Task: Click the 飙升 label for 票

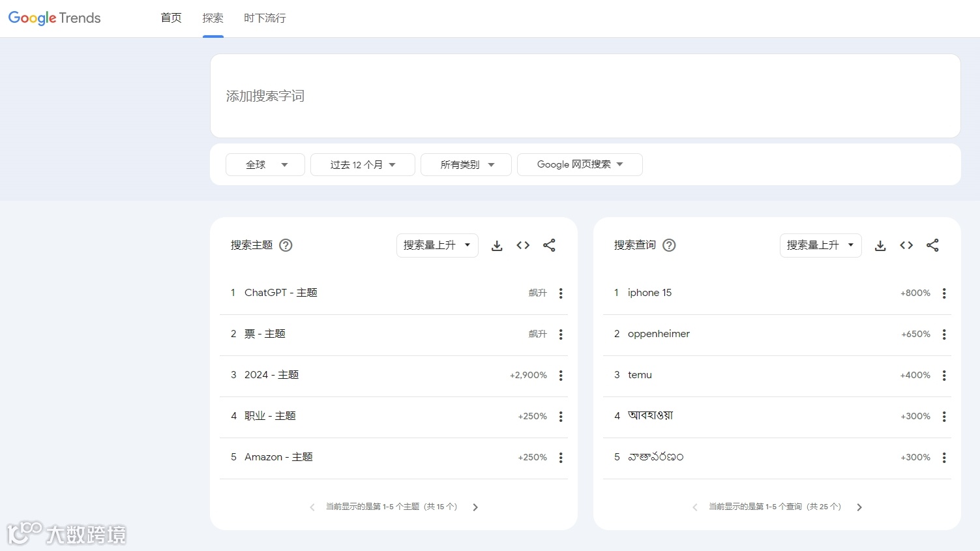Action: click(x=538, y=334)
